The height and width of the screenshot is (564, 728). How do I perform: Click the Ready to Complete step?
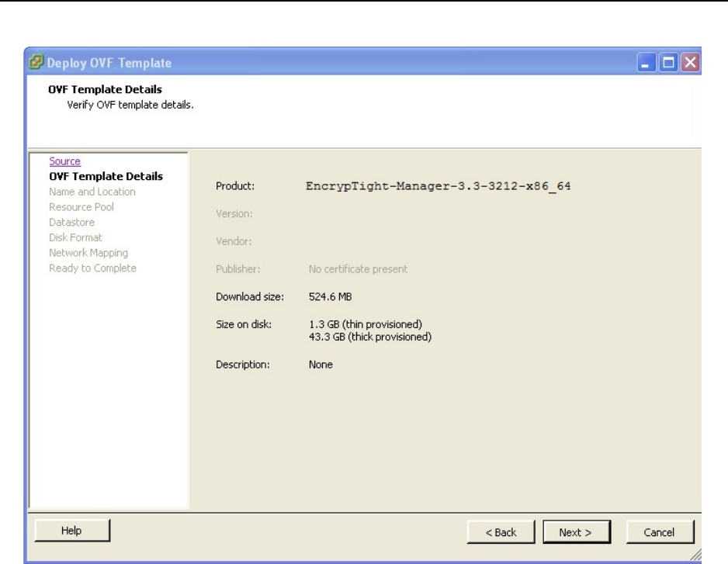coord(92,268)
